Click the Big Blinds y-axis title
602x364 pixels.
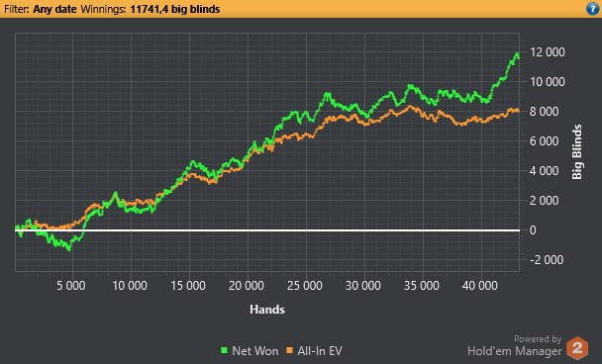point(577,152)
